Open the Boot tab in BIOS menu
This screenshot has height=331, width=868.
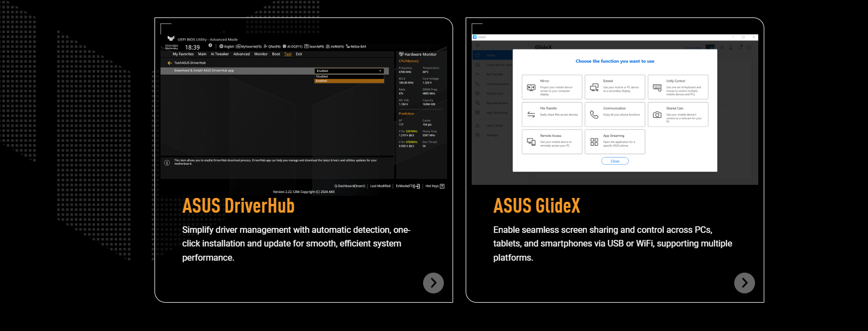[x=276, y=54]
